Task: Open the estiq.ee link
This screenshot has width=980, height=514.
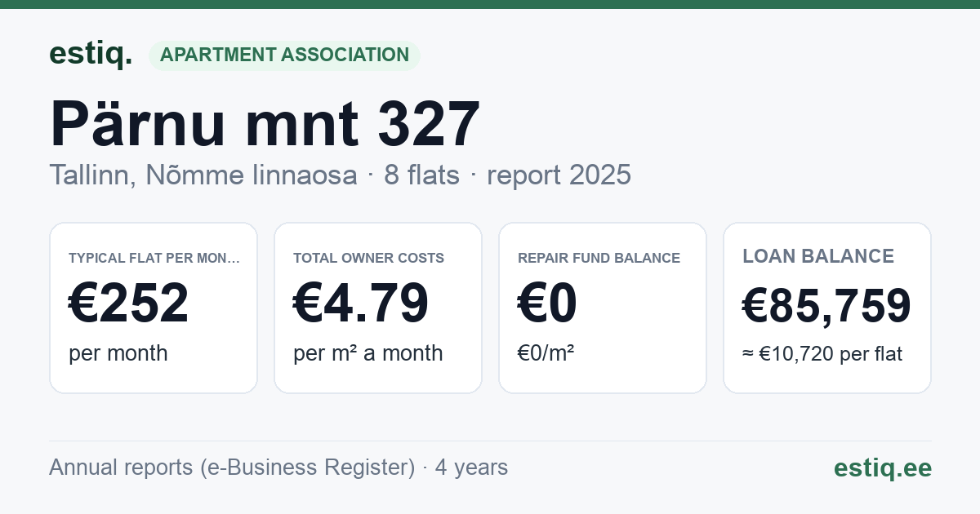Action: (882, 468)
